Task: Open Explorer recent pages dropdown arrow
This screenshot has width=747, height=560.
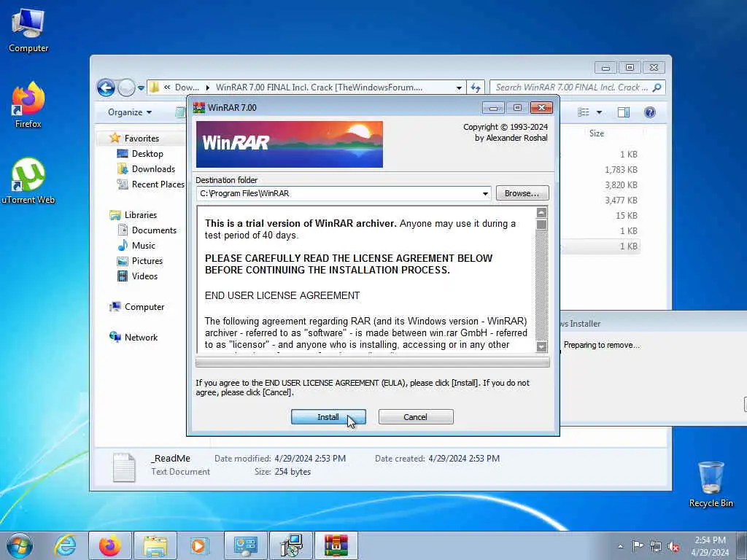Action: tap(141, 88)
